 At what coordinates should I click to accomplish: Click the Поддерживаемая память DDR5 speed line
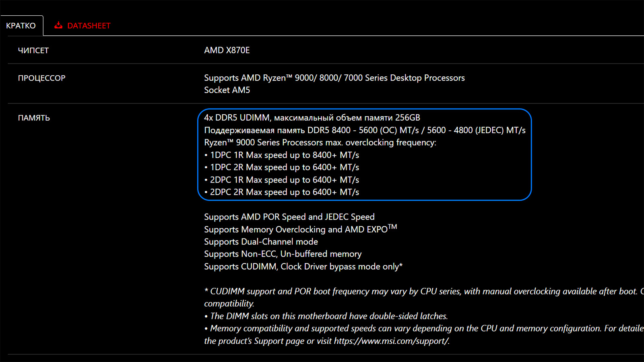click(364, 130)
